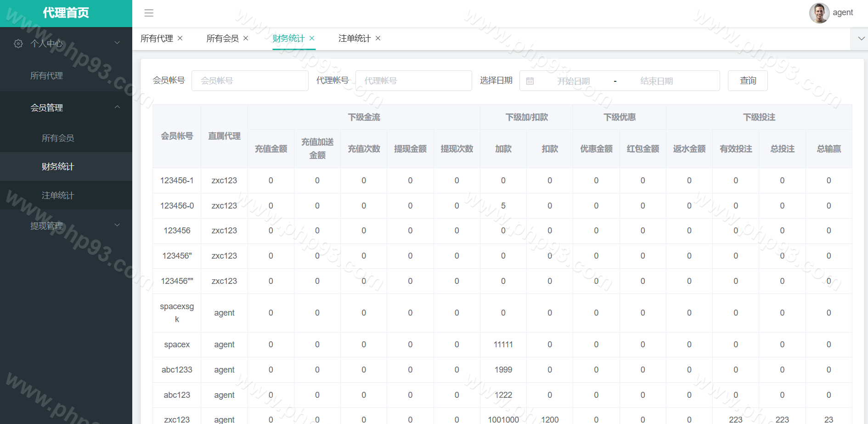Viewport: 868px width, 424px height.
Task: Click the calendar icon in date picker
Action: coord(530,81)
